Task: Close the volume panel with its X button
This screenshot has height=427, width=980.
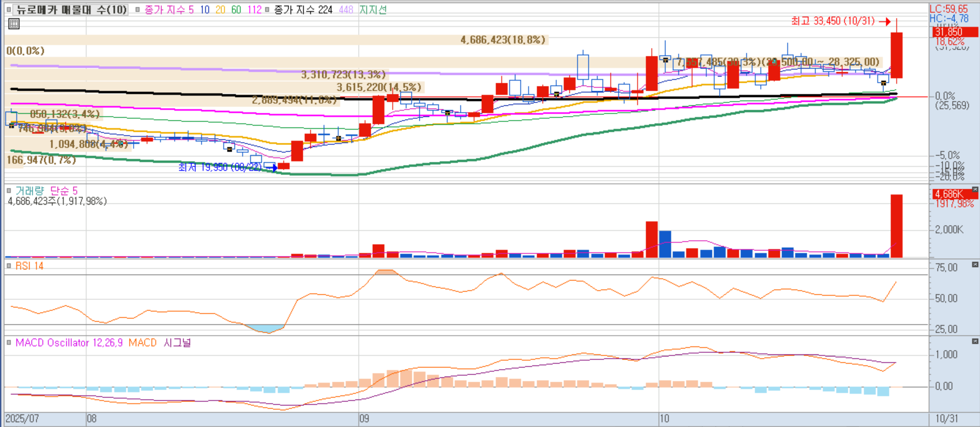Action: coord(975,190)
